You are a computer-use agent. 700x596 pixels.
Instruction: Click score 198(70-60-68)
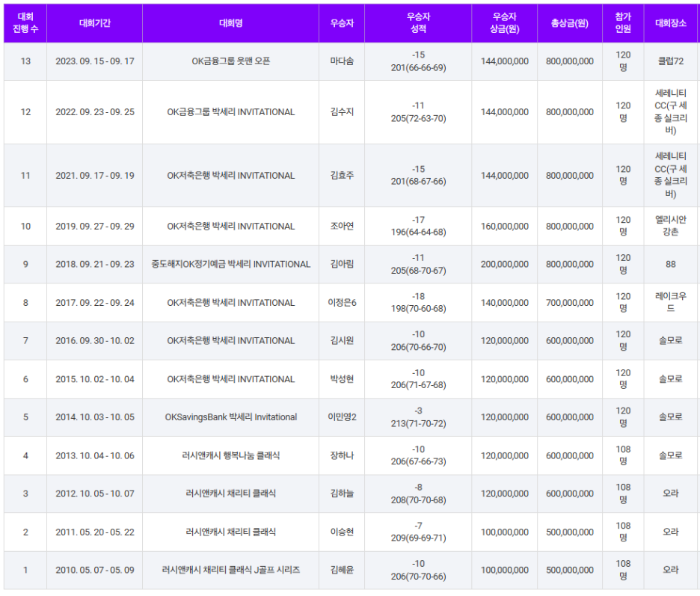click(x=418, y=309)
